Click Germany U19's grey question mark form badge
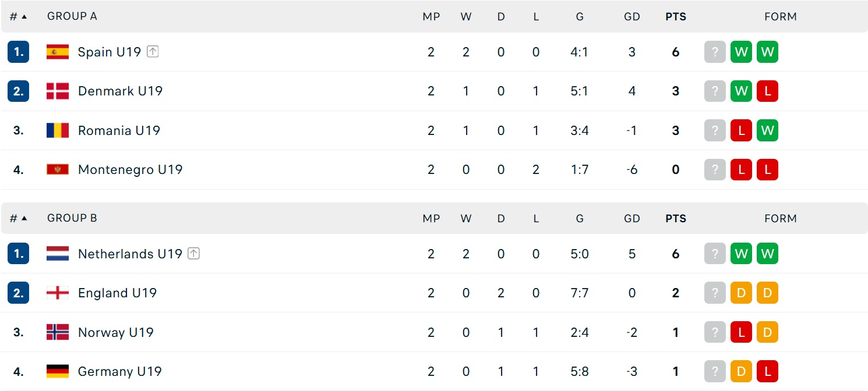868x391 pixels. (x=715, y=371)
